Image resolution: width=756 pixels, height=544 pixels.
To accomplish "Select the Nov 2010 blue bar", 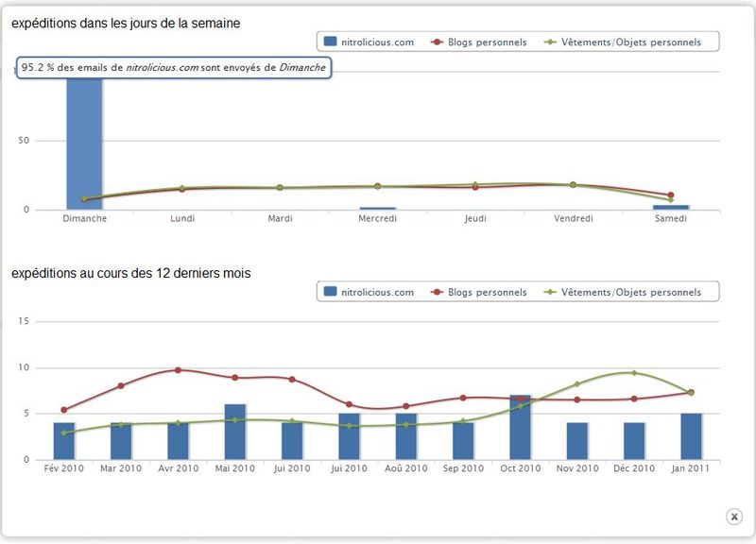I will pyautogui.click(x=577, y=441).
